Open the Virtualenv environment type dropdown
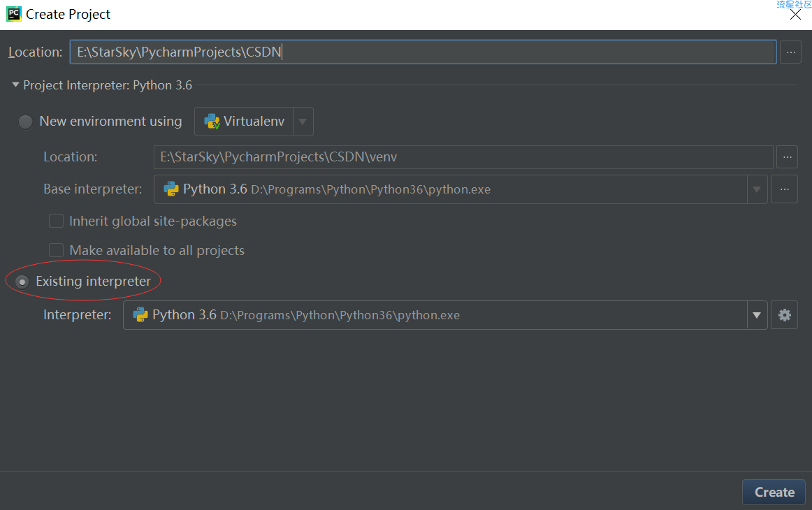 click(303, 122)
